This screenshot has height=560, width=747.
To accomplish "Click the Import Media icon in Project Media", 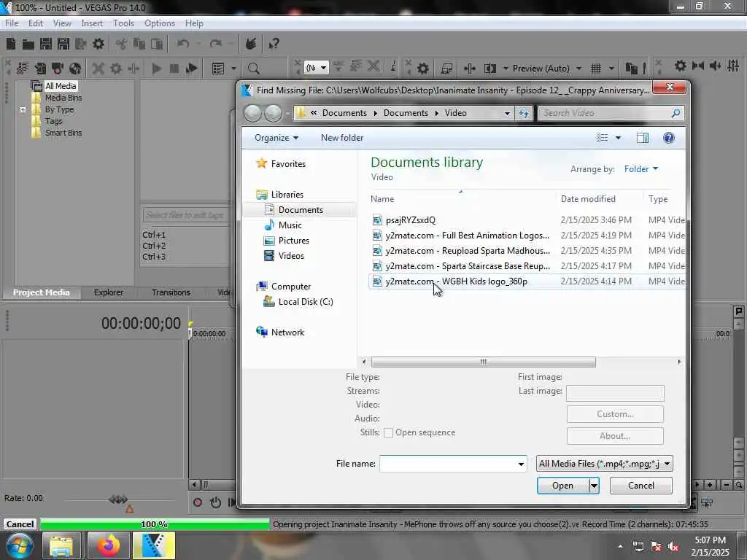I will click(23, 69).
